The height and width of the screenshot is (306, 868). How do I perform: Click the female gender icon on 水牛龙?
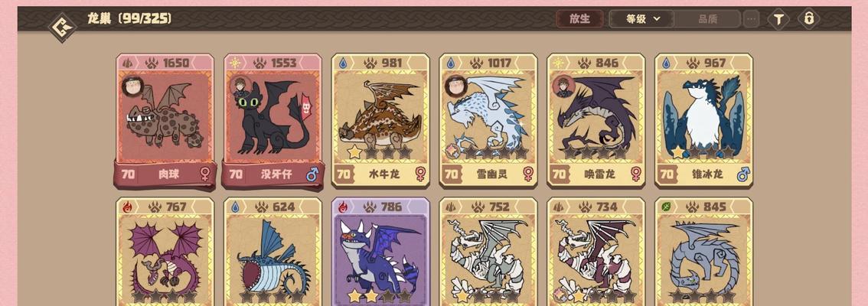point(420,174)
